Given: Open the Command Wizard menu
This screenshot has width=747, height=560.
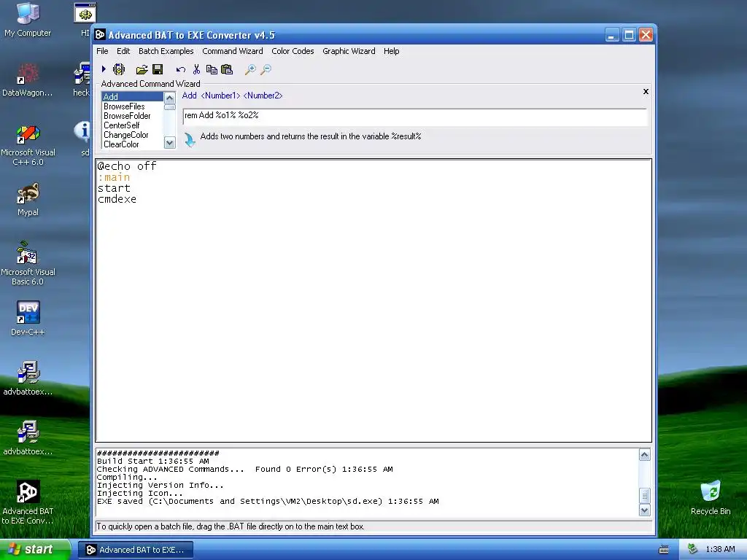Looking at the screenshot, I should 233,51.
